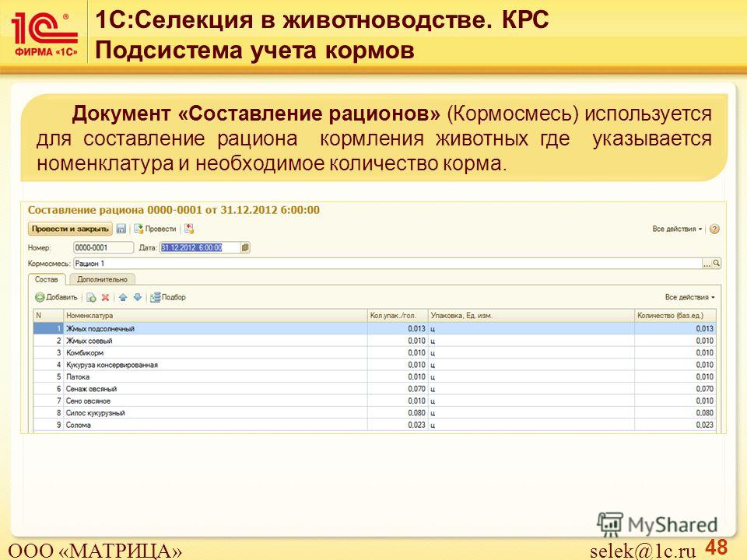
Task: Click the Подбор selection button
Action: click(x=168, y=298)
